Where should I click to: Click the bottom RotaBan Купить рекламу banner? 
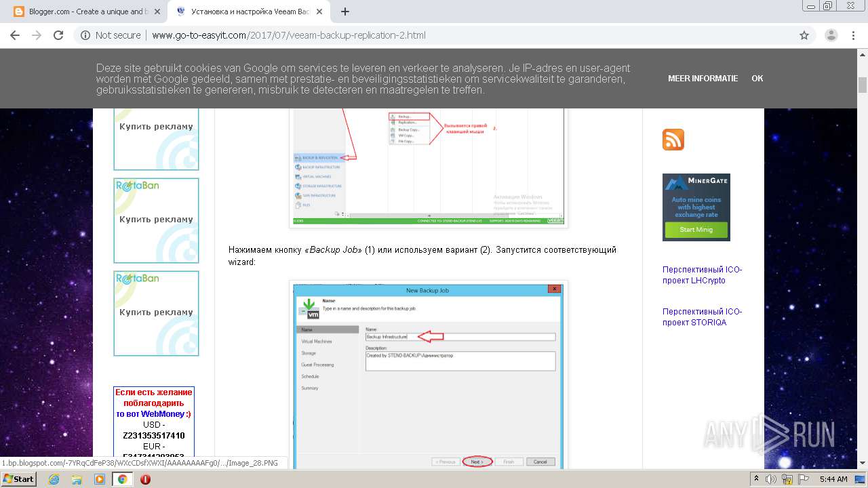coord(156,313)
